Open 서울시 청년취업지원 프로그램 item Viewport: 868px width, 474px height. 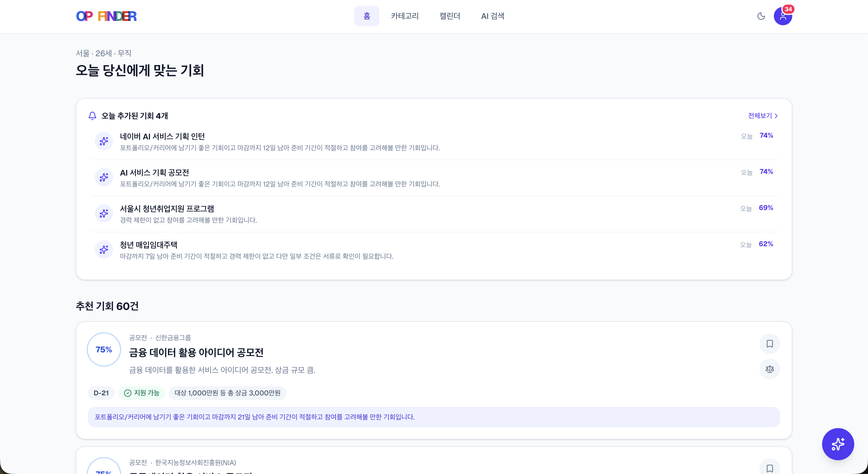click(434, 213)
